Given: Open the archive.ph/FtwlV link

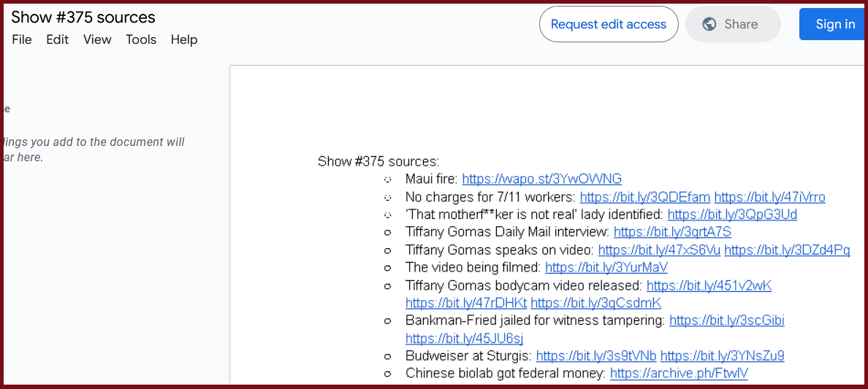Looking at the screenshot, I should [x=679, y=374].
